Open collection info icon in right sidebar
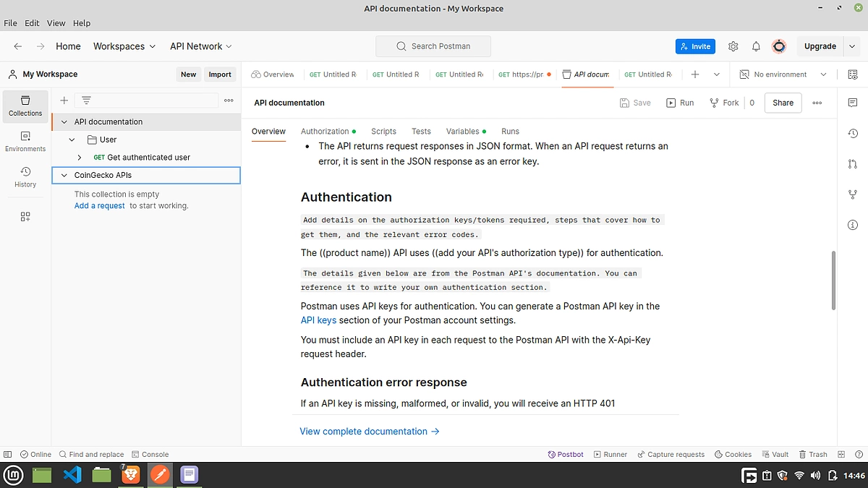 click(x=853, y=225)
